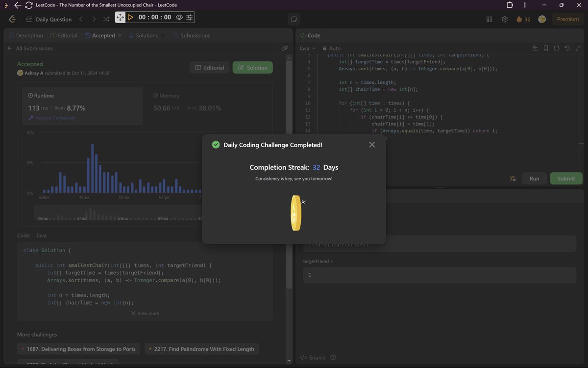Pick a random question shuffle icon
The height and width of the screenshot is (368, 588).
pos(106,19)
